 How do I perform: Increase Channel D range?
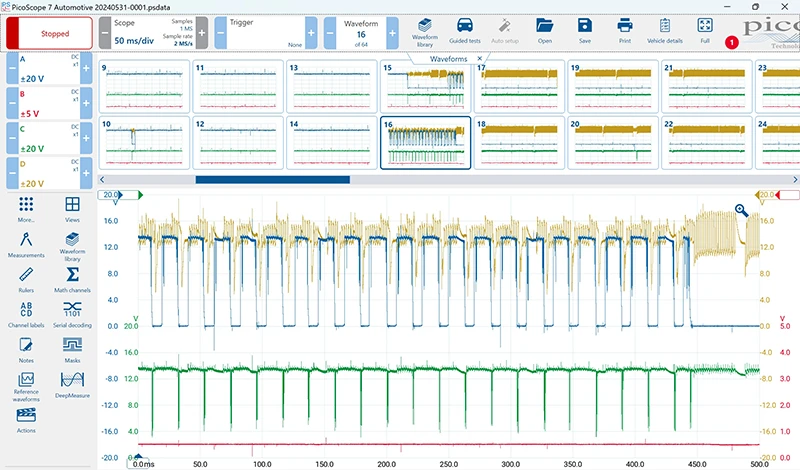86,173
